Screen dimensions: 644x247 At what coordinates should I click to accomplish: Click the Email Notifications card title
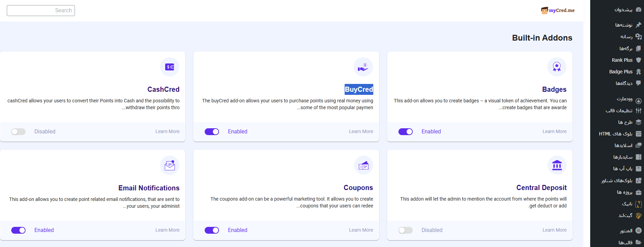(149, 188)
